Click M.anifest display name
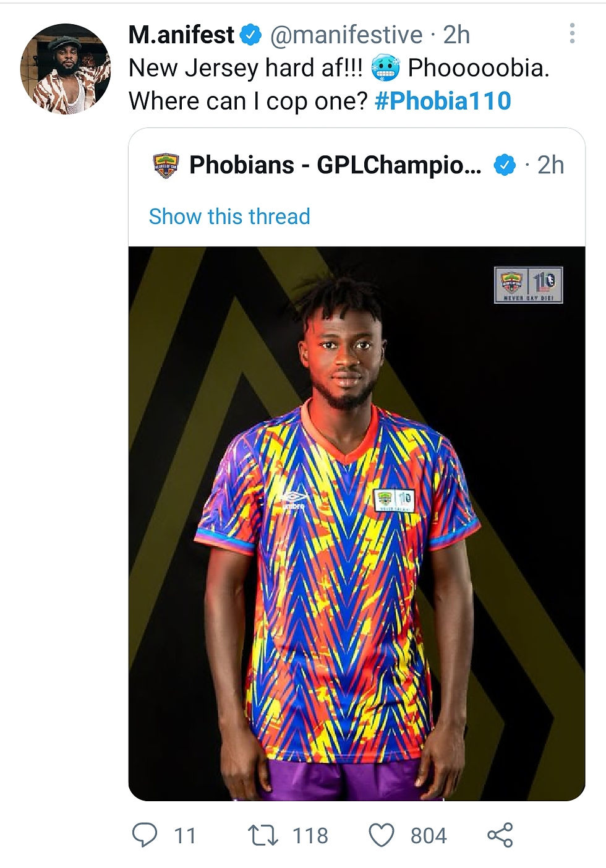The height and width of the screenshot is (868, 606). (x=181, y=35)
